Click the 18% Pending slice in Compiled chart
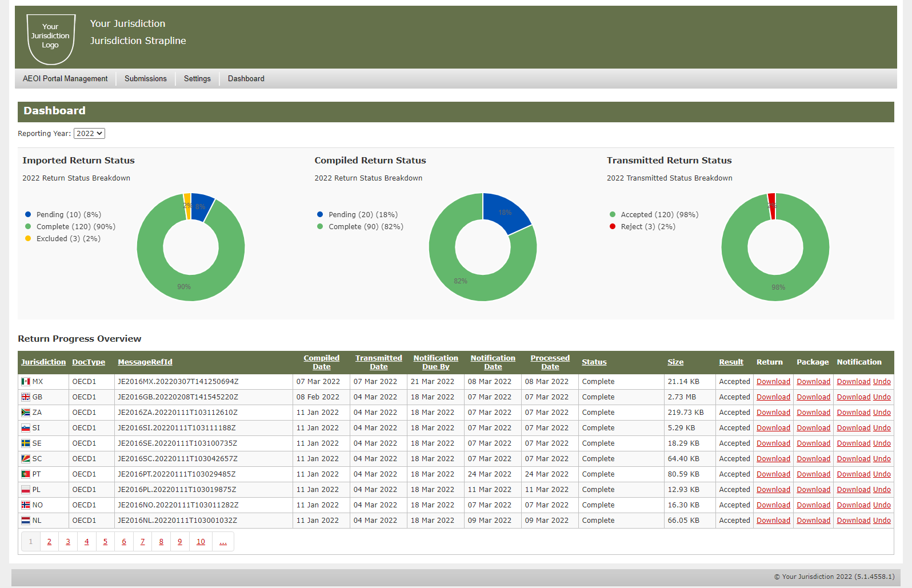 (x=505, y=213)
